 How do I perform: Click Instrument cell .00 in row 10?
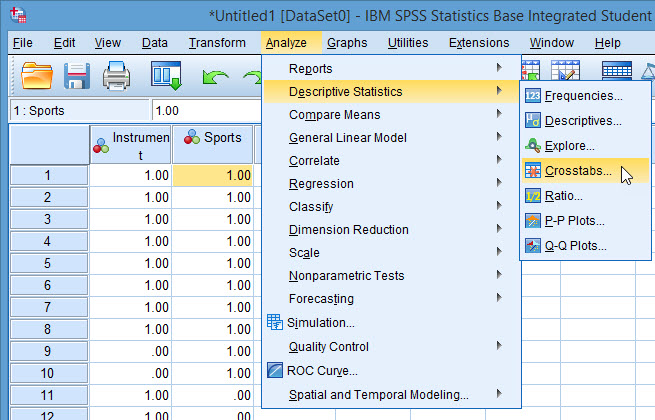click(130, 373)
